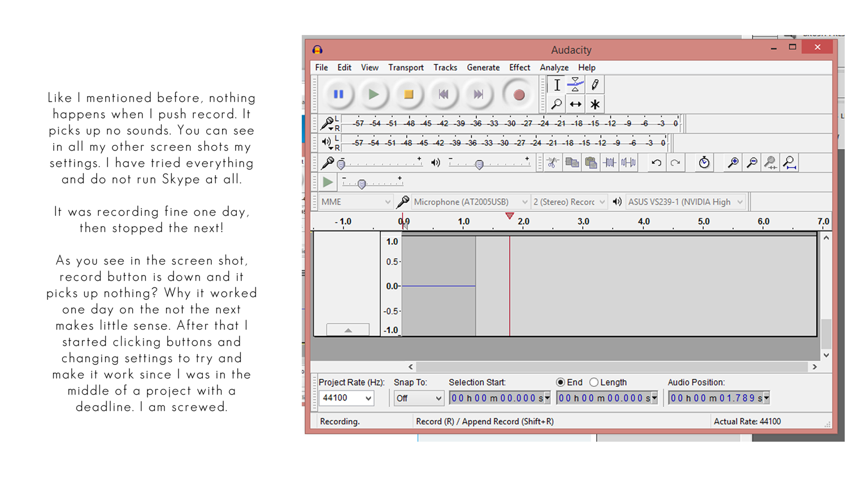Skip to Start of the track

[x=444, y=94]
